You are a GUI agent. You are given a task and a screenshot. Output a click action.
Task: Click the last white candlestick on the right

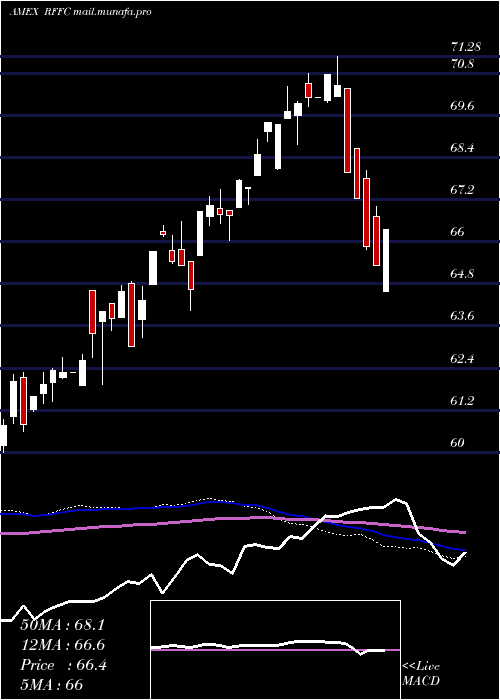[386, 260]
